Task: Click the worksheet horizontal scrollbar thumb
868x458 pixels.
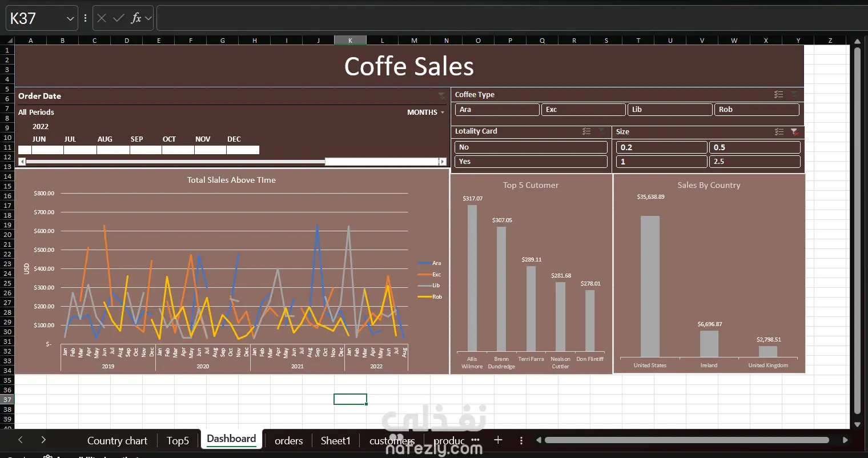Action: [686, 440]
